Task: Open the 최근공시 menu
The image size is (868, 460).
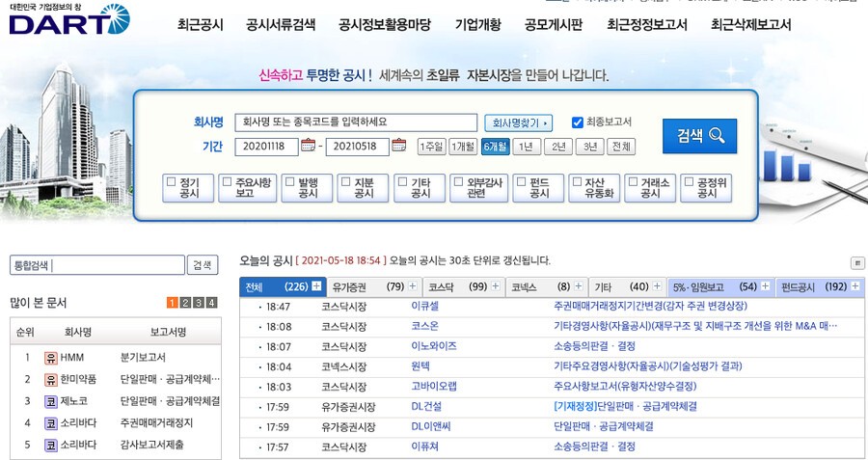Action: pos(201,24)
